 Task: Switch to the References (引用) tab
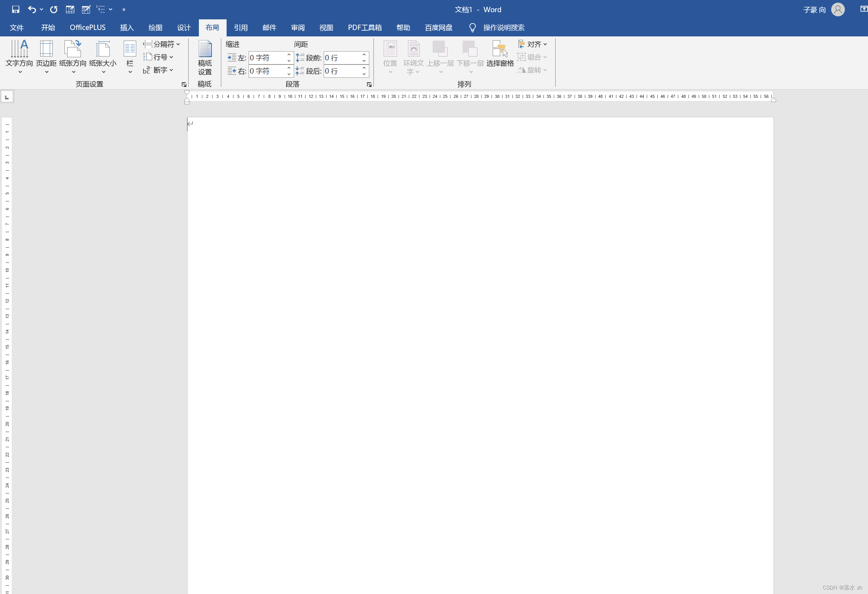[x=241, y=28]
